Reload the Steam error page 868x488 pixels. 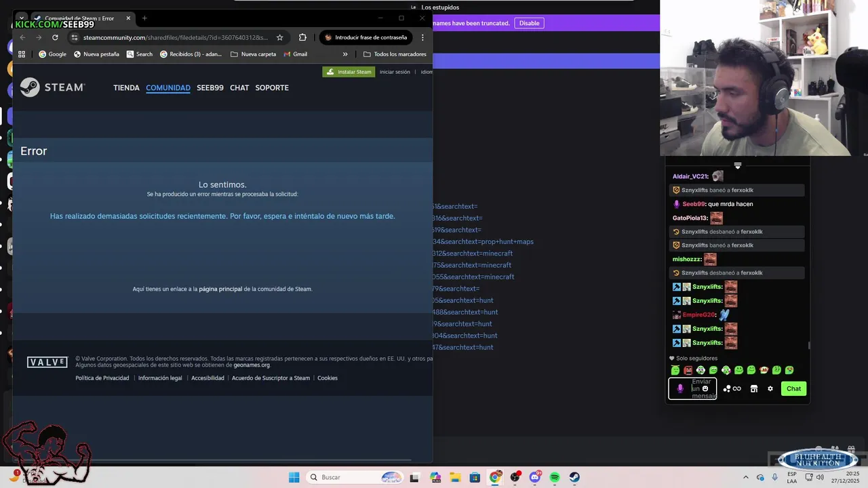[55, 37]
